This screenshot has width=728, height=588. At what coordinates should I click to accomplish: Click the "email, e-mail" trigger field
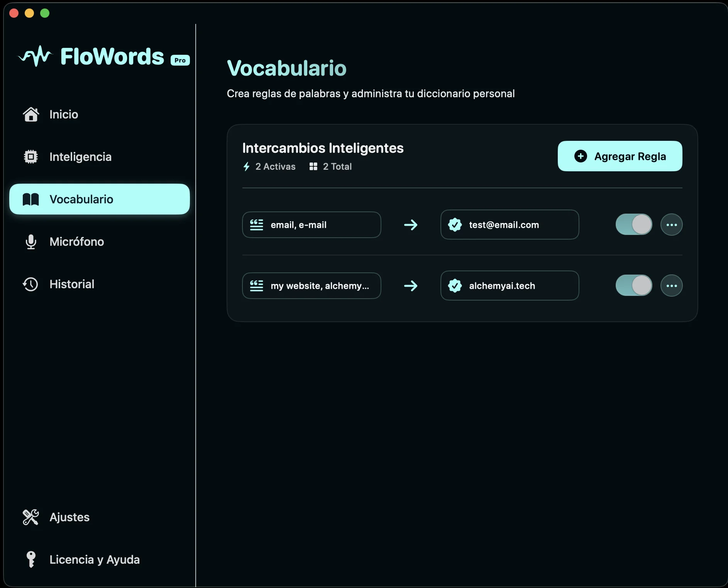click(312, 225)
